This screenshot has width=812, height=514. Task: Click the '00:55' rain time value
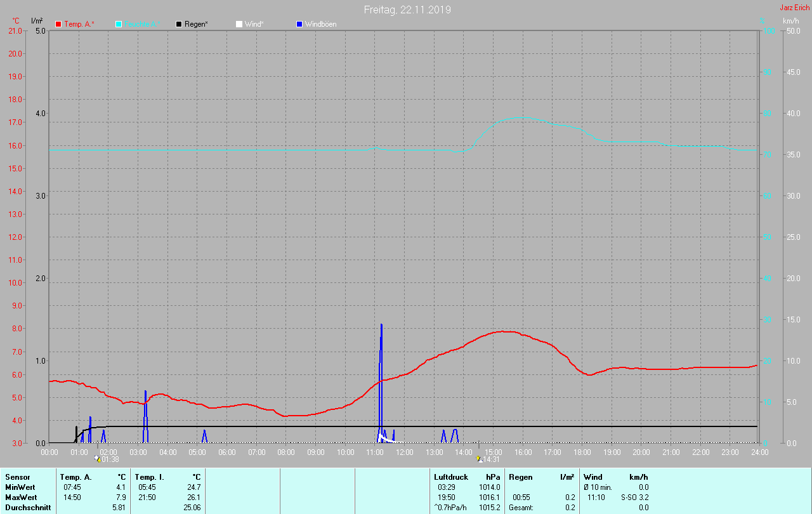coord(521,498)
